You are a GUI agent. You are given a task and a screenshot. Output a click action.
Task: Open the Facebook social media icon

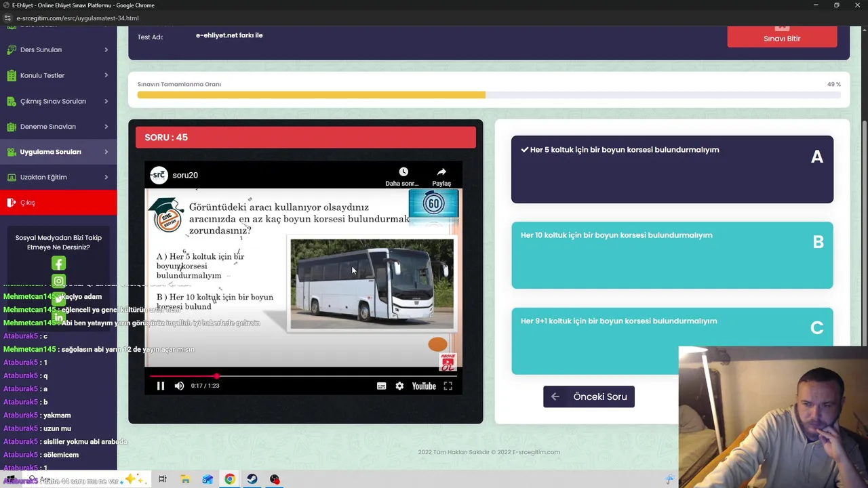(x=59, y=264)
